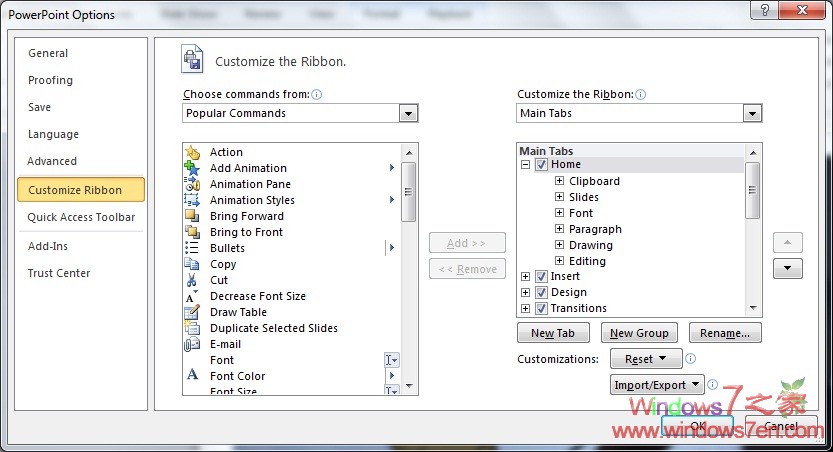The height and width of the screenshot is (452, 833).
Task: Select the Animation Pane icon
Action: (x=192, y=184)
